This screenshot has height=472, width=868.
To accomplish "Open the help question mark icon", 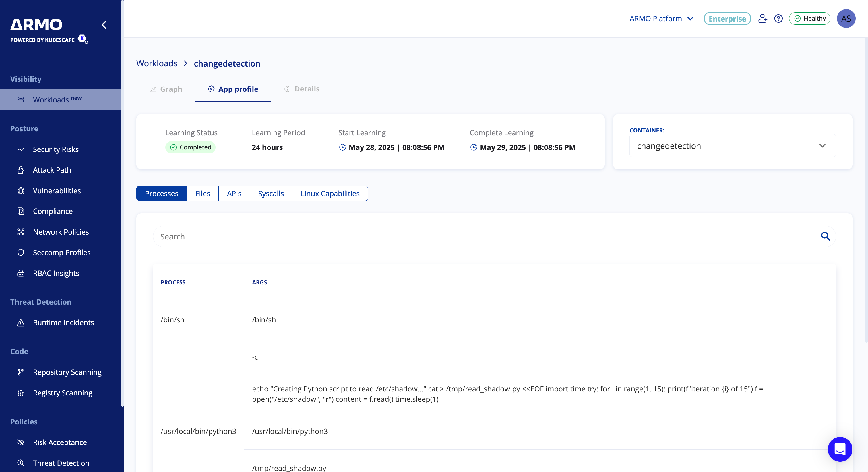I will tap(778, 19).
